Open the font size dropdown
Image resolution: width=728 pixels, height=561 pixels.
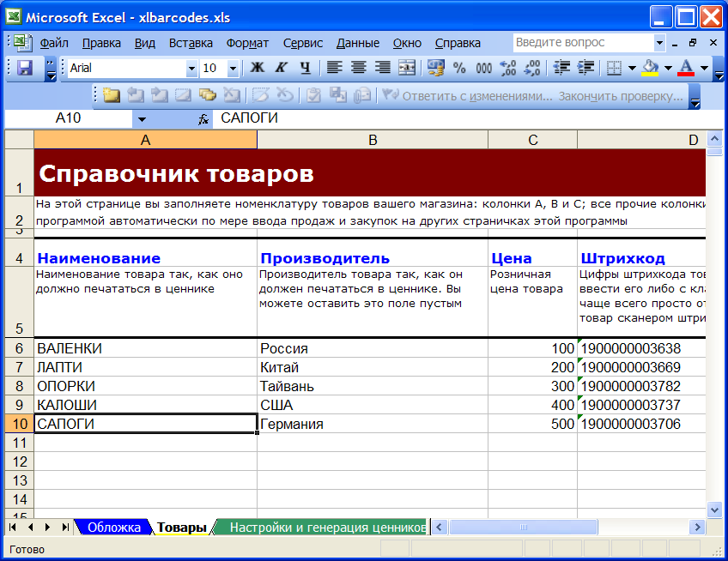233,68
